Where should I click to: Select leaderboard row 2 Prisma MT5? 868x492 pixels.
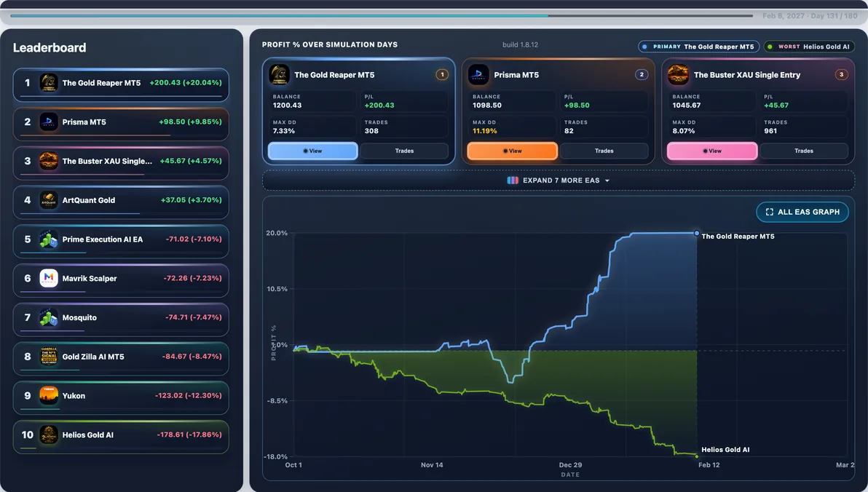(x=121, y=124)
